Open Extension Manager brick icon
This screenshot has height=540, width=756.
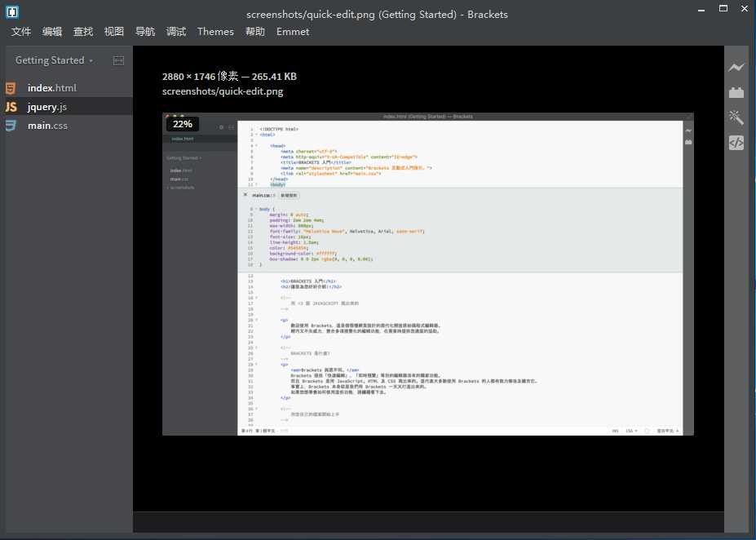tap(736, 92)
